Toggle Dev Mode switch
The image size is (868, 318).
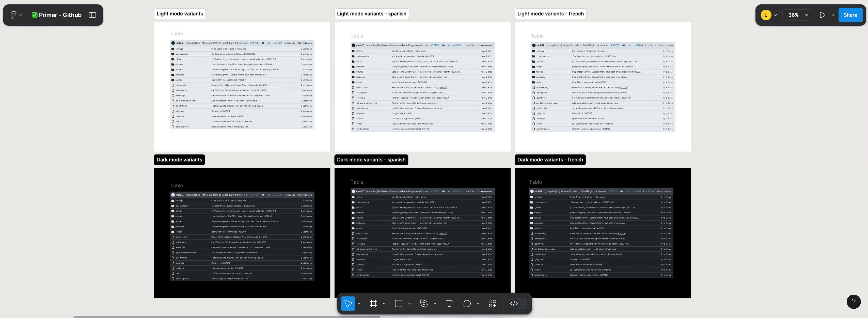(x=518, y=304)
